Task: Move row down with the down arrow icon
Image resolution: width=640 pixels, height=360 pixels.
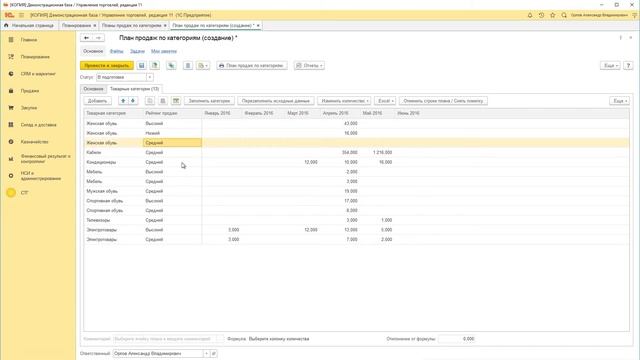Action: [x=133, y=101]
